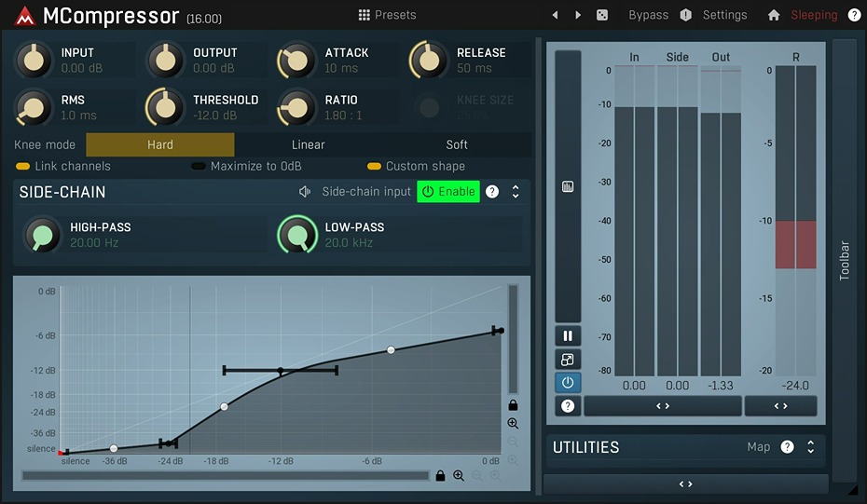Image resolution: width=867 pixels, height=504 pixels.
Task: Click the Threshold knob
Action: point(166,107)
